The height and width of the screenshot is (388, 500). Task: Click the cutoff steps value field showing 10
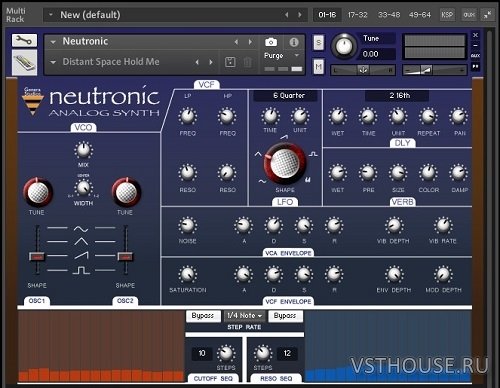(x=202, y=353)
